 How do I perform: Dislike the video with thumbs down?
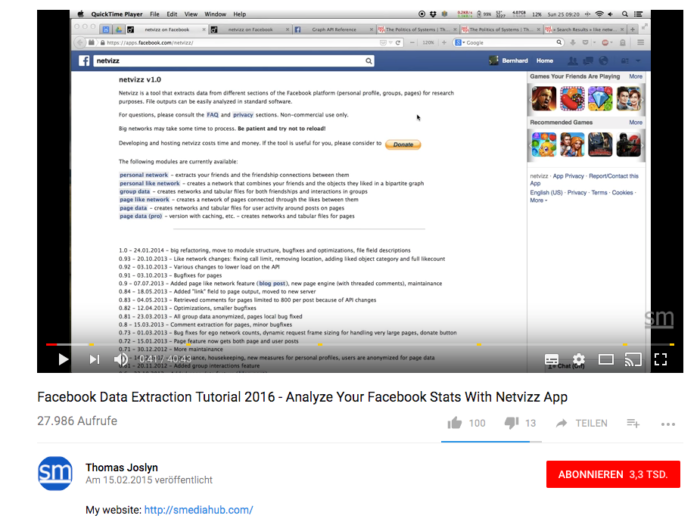(x=512, y=423)
